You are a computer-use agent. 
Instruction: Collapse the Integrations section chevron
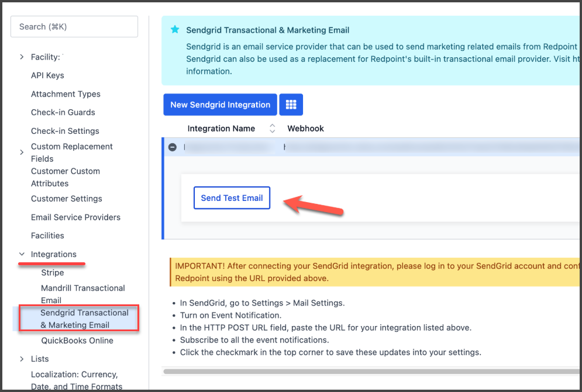22,255
